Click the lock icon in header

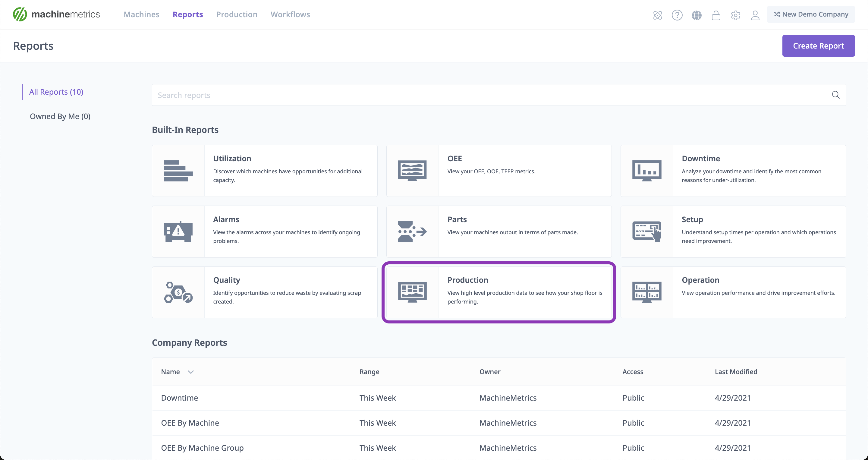(716, 15)
